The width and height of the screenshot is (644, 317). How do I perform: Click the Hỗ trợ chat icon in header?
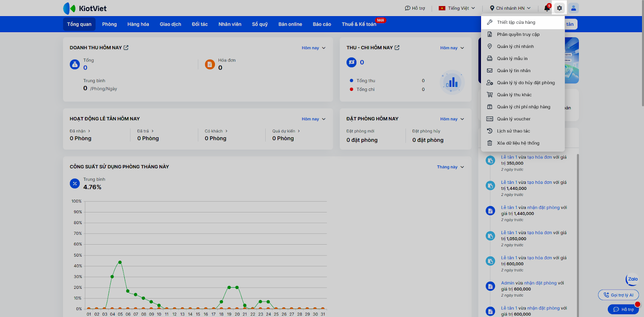click(408, 8)
